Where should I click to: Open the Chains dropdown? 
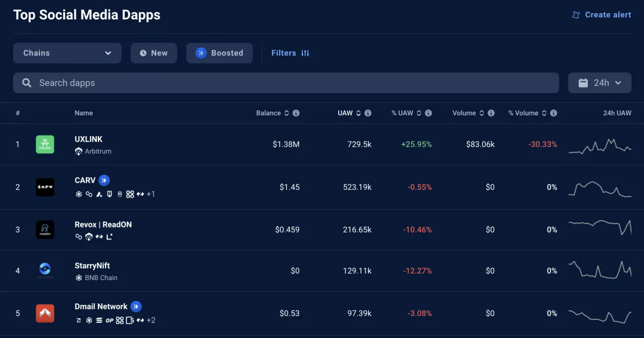pyautogui.click(x=67, y=53)
